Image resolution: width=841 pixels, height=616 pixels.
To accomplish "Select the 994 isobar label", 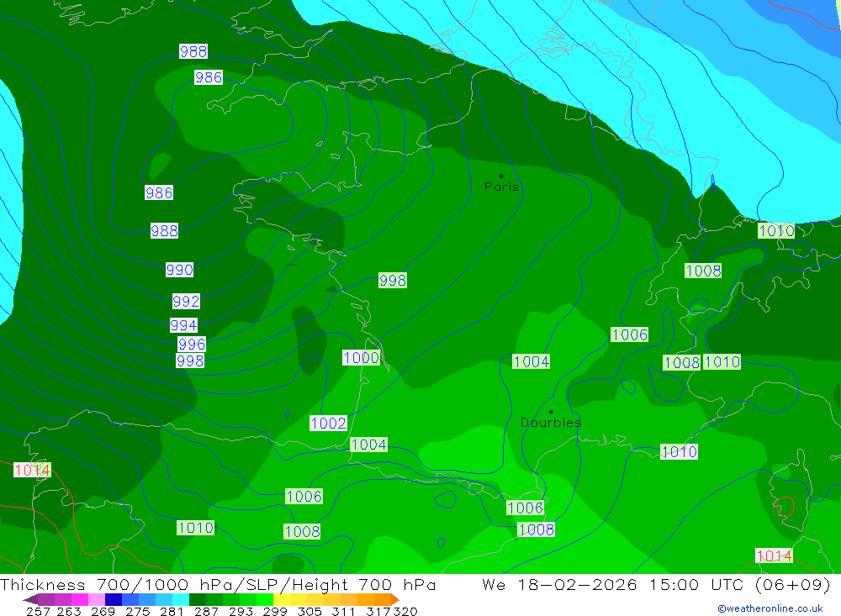I will [x=183, y=325].
